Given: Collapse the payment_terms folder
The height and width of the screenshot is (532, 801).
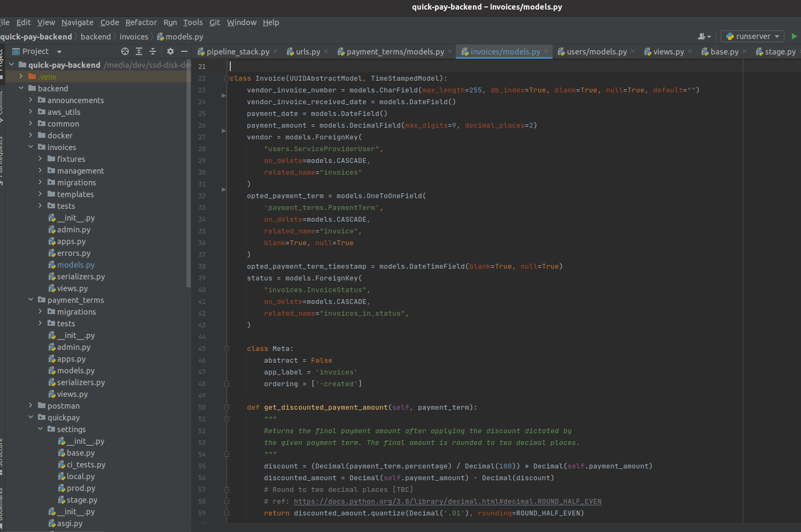Looking at the screenshot, I should 30,300.
